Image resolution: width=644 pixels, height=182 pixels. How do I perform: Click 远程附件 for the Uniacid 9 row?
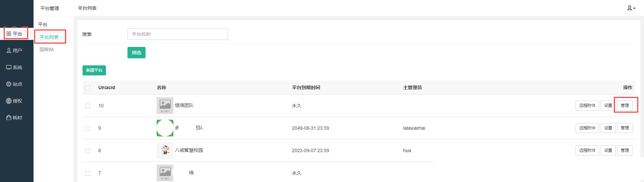(x=587, y=128)
